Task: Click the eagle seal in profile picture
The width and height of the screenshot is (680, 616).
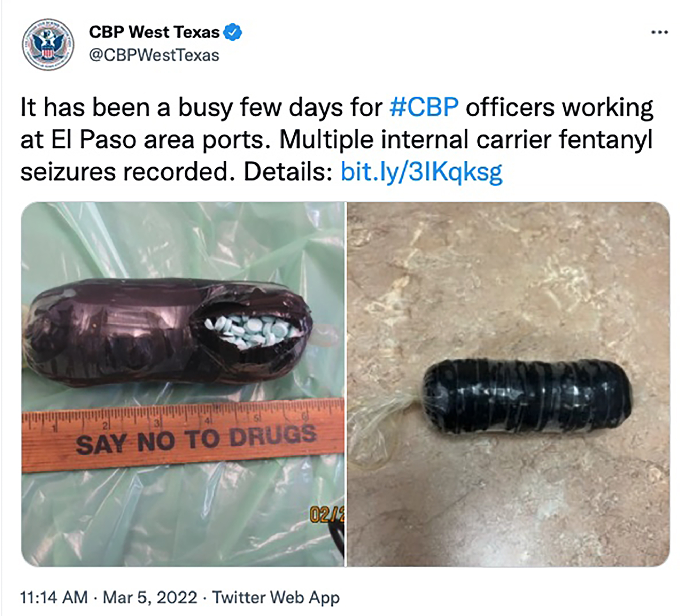Action: pos(48,45)
